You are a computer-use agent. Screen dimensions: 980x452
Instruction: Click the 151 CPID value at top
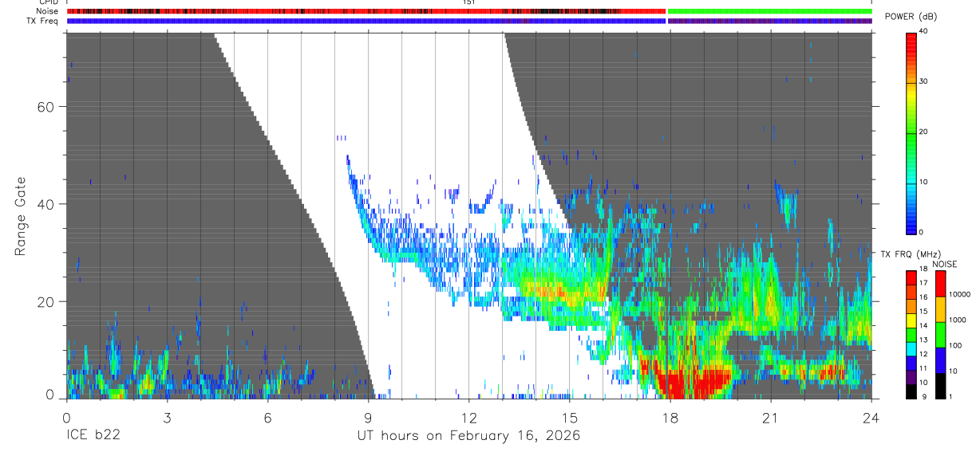click(468, 2)
